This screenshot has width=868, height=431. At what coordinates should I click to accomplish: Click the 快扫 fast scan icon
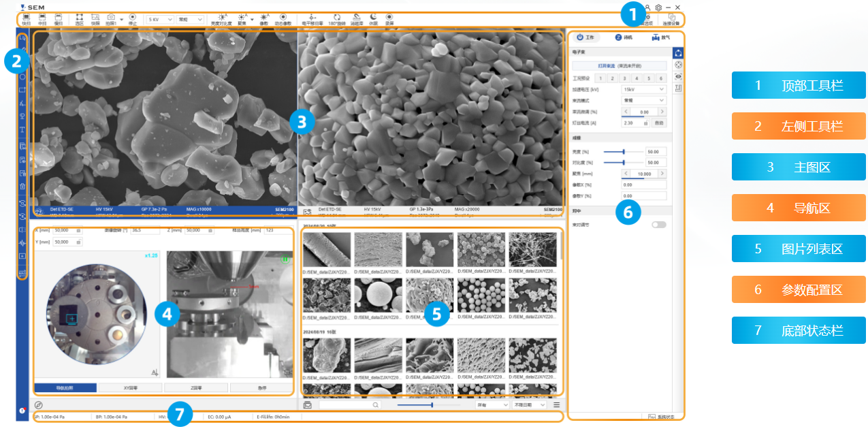[x=26, y=16]
